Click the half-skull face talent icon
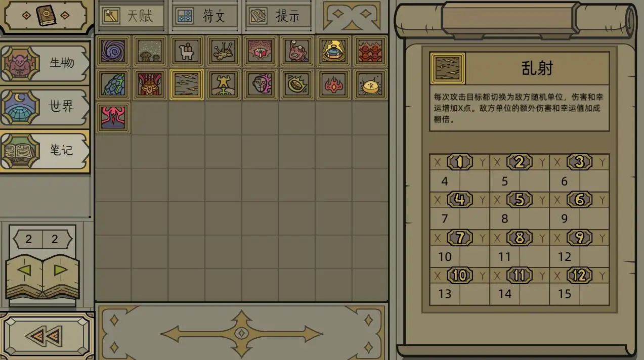 260,84
